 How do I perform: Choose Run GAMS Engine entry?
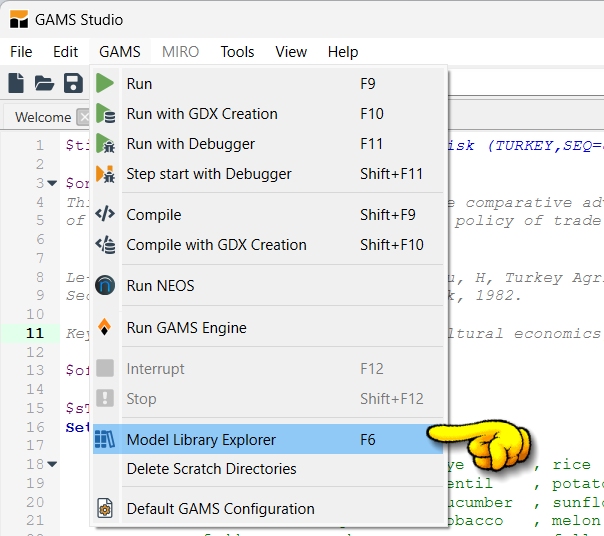click(268, 328)
